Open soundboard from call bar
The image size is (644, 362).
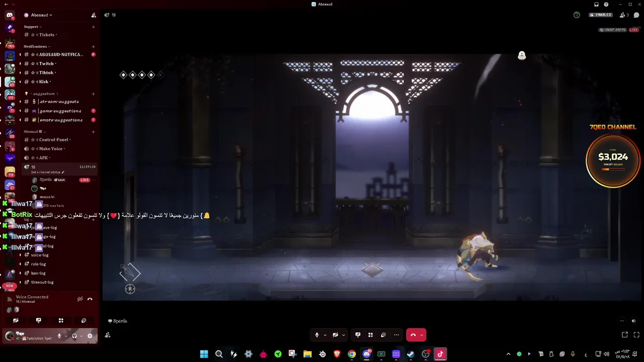coord(383,335)
